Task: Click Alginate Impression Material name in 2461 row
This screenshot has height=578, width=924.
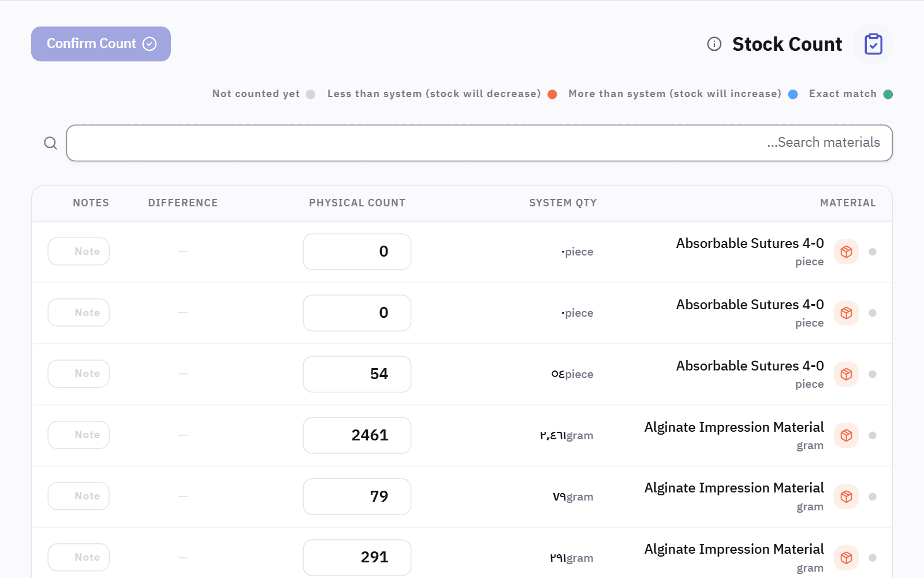Action: (x=734, y=427)
